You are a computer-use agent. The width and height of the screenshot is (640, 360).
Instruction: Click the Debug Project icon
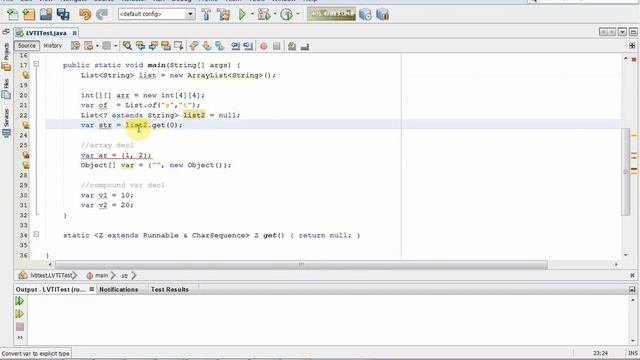point(264,15)
